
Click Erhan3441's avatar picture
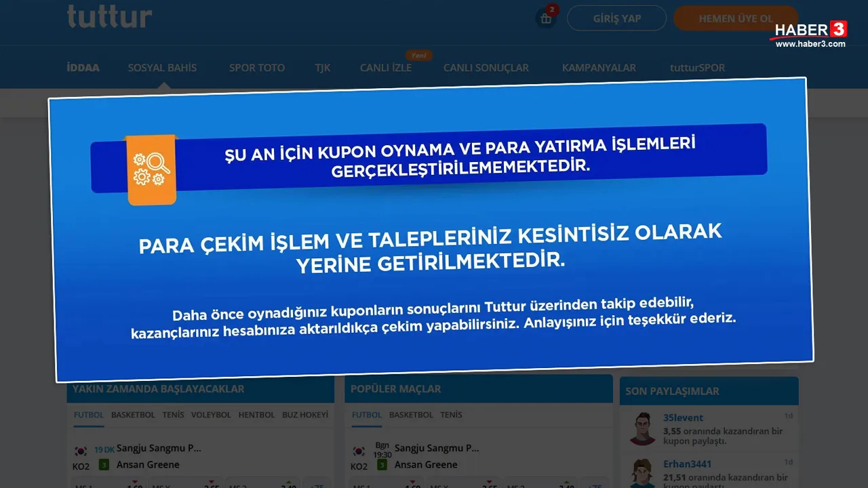642,473
